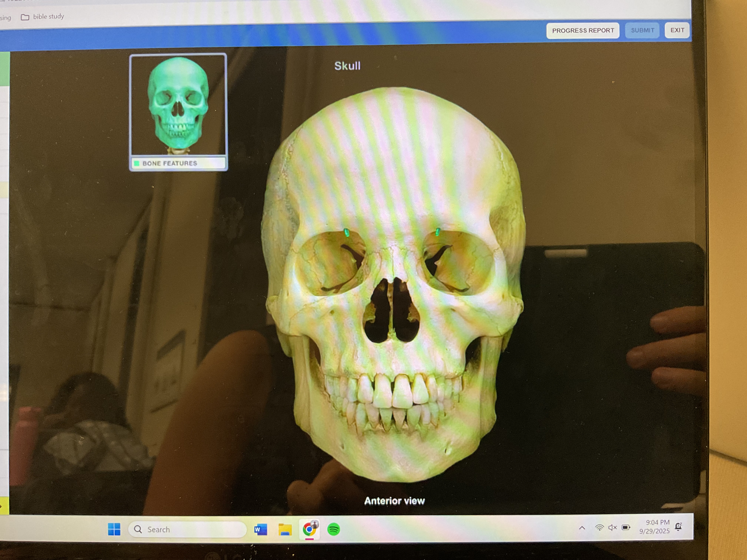Switch to the Chrome browser icon
Screen dimensions: 747x560
[309, 529]
